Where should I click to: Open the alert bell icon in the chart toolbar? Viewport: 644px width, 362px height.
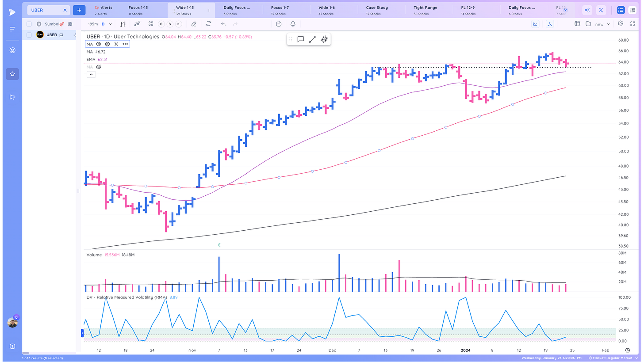(x=293, y=24)
